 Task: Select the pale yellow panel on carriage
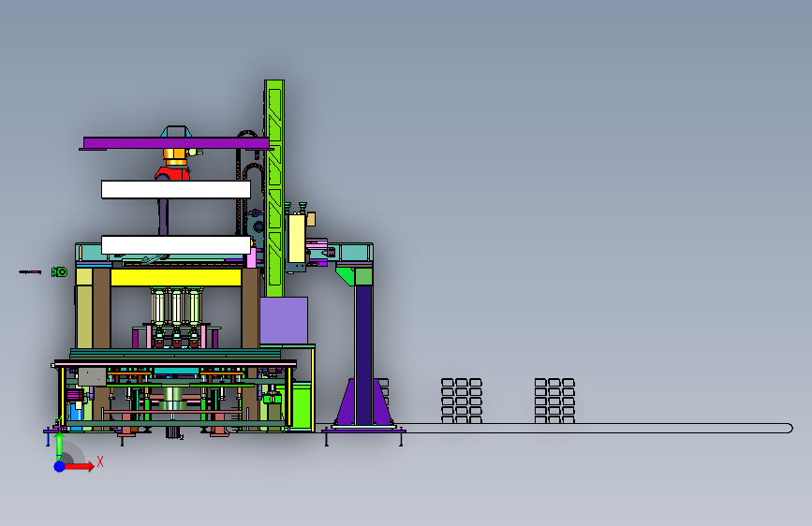(x=296, y=239)
